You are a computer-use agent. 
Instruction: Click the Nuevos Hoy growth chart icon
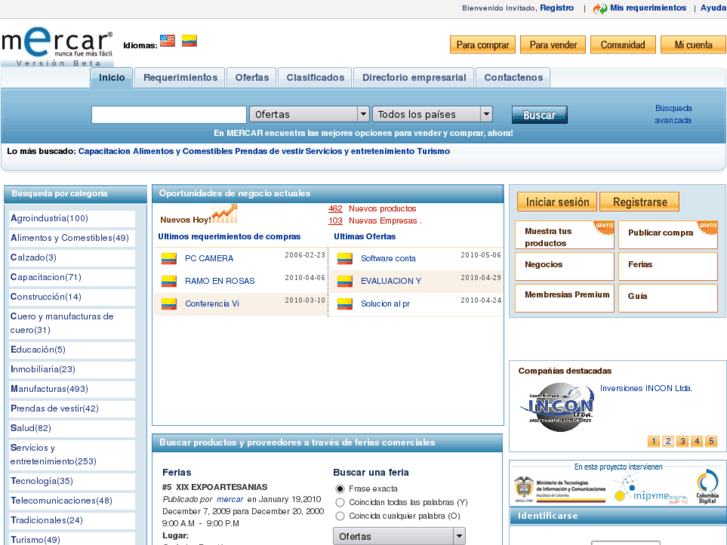pyautogui.click(x=224, y=214)
